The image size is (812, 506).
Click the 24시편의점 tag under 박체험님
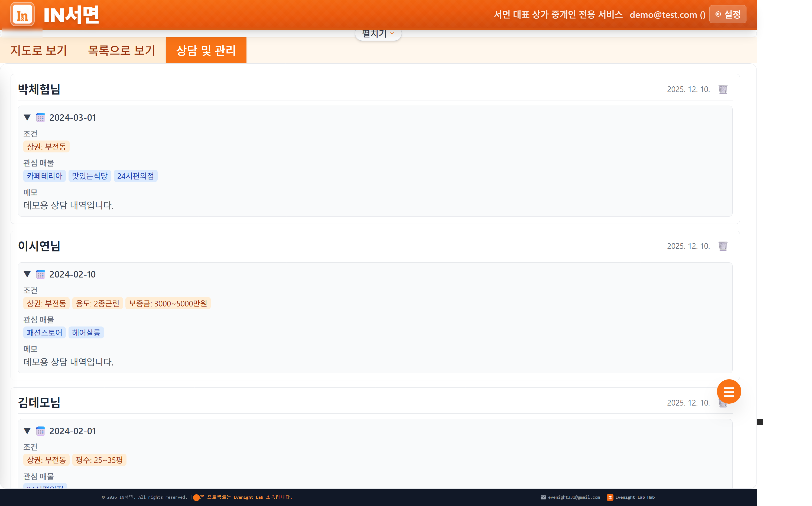pos(135,176)
